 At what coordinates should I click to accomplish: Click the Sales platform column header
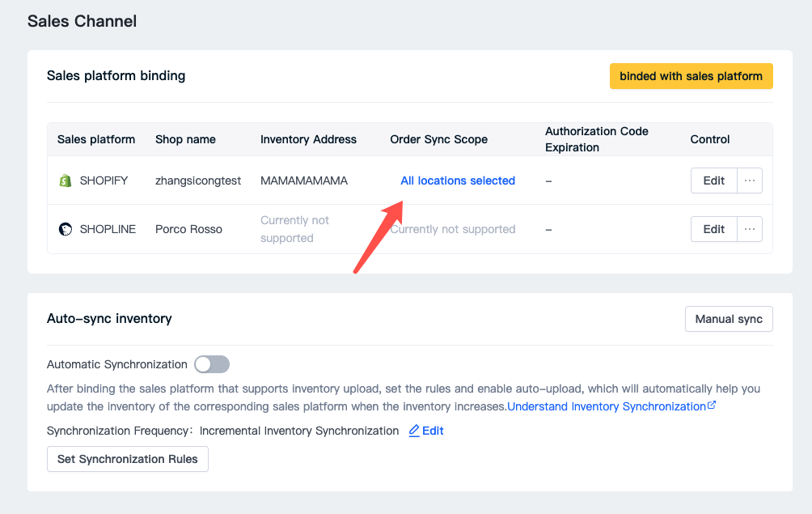click(x=96, y=139)
